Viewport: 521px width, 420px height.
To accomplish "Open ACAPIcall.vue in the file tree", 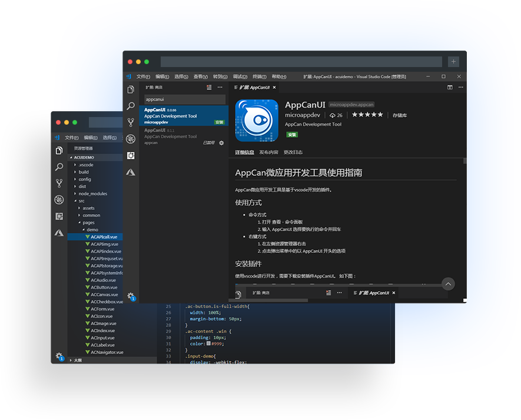I will click(104, 237).
